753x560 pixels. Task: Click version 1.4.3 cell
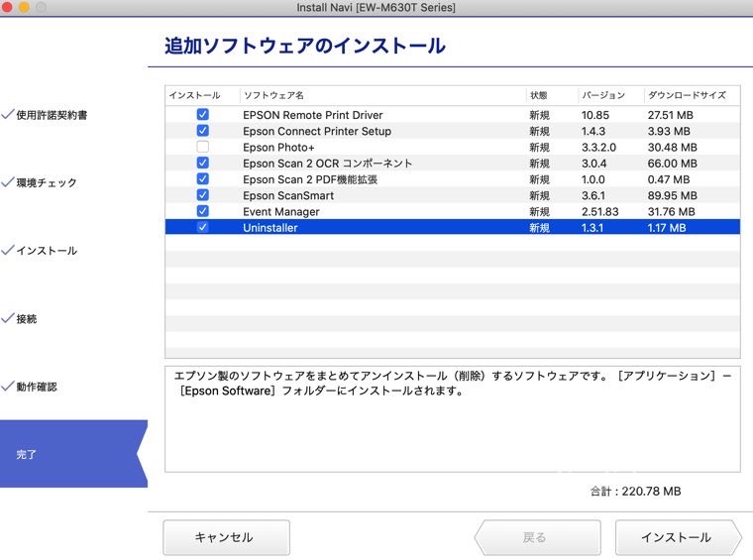[x=593, y=131]
